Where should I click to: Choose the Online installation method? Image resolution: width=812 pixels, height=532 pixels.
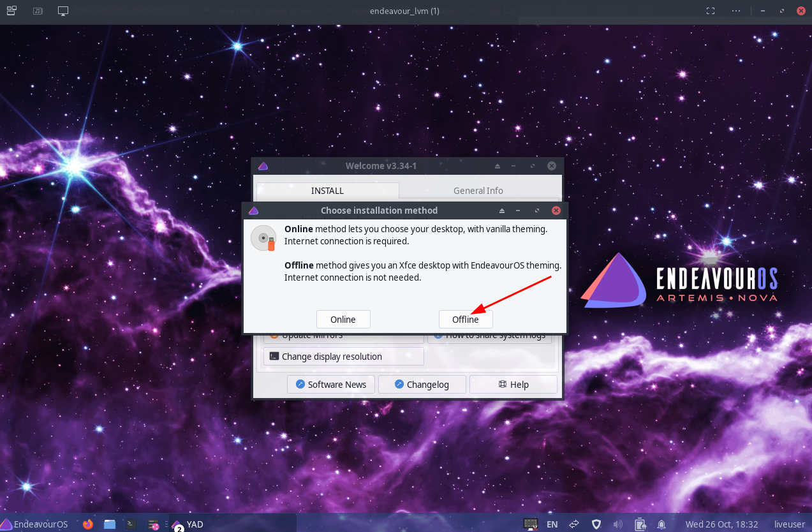point(343,320)
